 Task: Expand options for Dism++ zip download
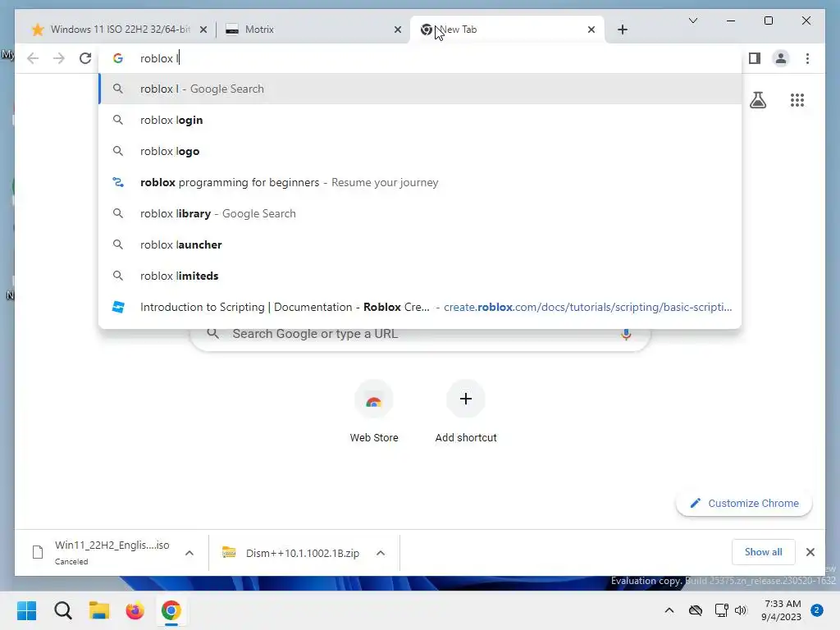381,553
